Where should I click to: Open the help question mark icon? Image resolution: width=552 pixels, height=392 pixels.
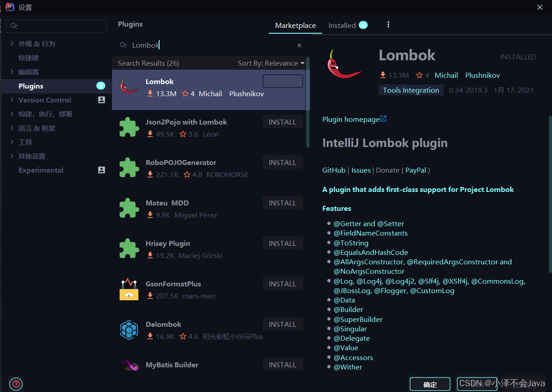16,384
